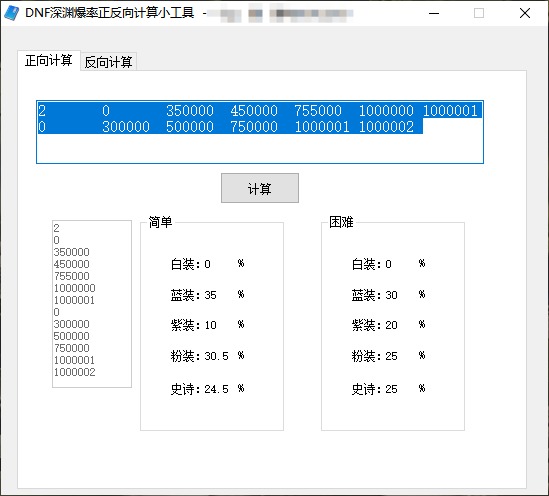Click the highlighted input text area at top
549x496 pixels.
260,132
